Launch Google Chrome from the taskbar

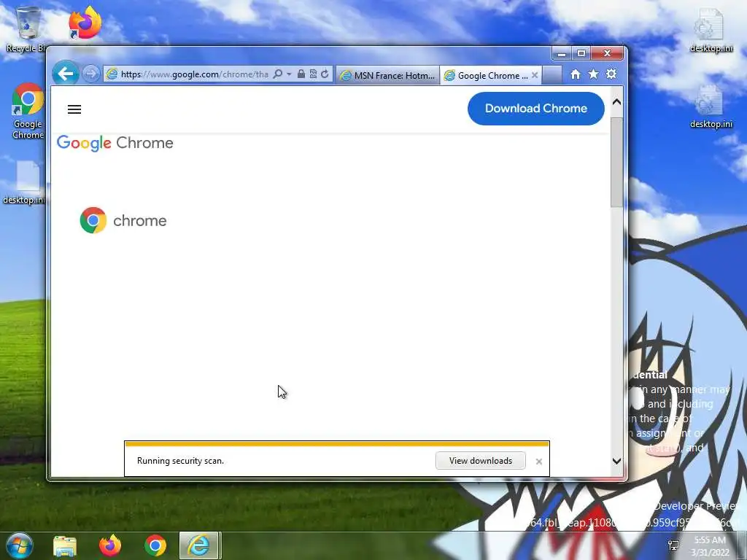pyautogui.click(x=155, y=545)
